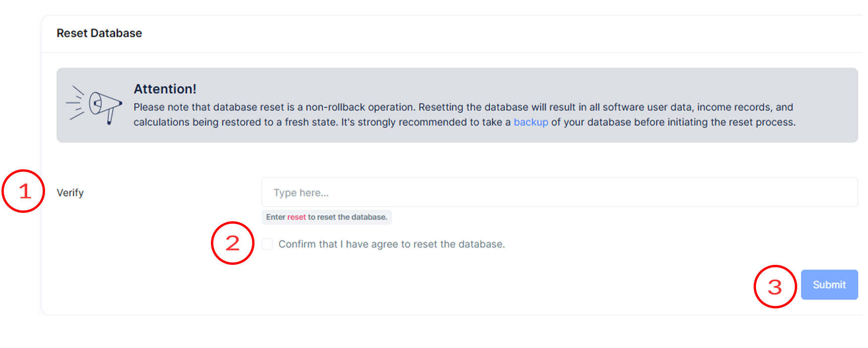The width and height of the screenshot is (868, 348).
Task: Open the backup link in the warning
Action: tap(530, 122)
